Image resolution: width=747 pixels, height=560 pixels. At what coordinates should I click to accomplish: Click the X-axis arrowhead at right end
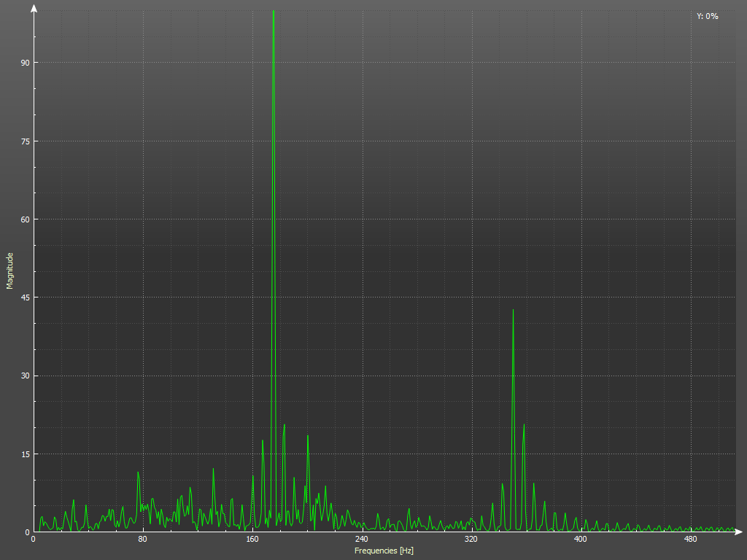click(740, 532)
